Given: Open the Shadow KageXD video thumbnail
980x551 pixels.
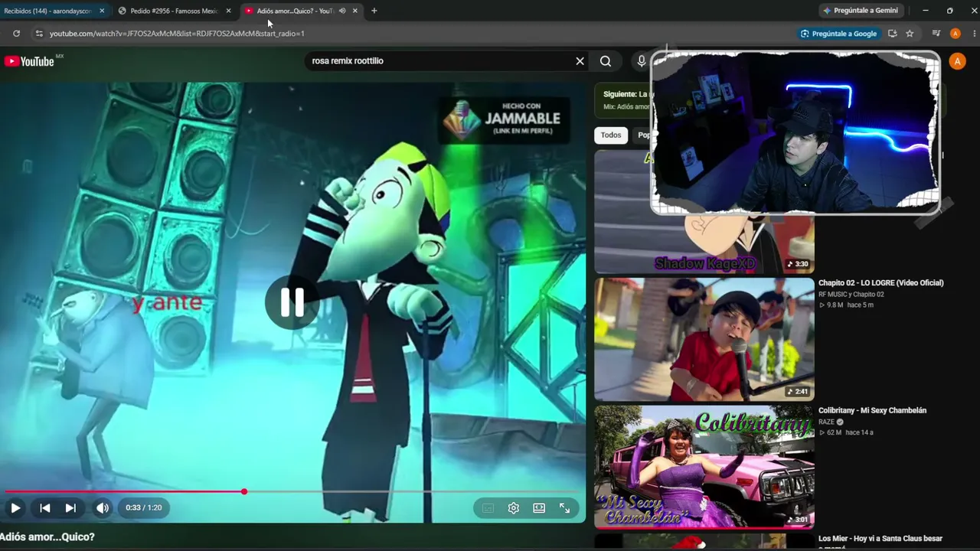Looking at the screenshot, I should click(x=704, y=243).
